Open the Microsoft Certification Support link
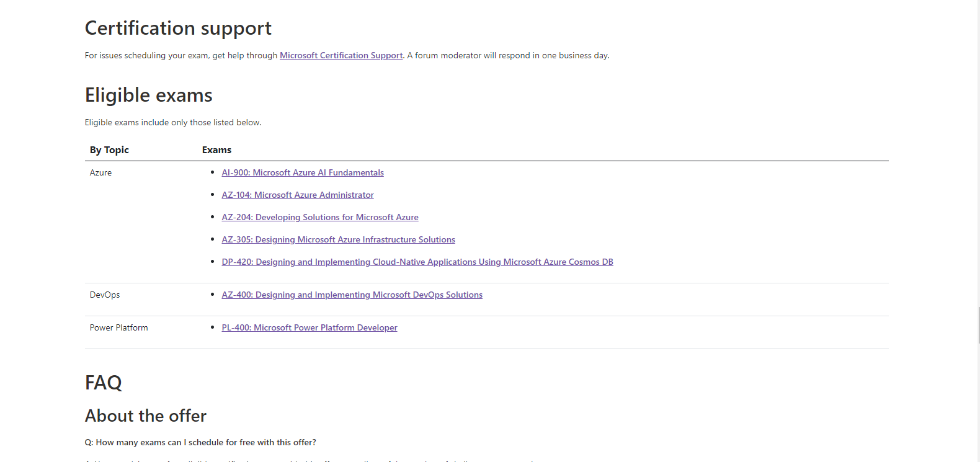Screen dimensions: 980x462 tap(341, 55)
